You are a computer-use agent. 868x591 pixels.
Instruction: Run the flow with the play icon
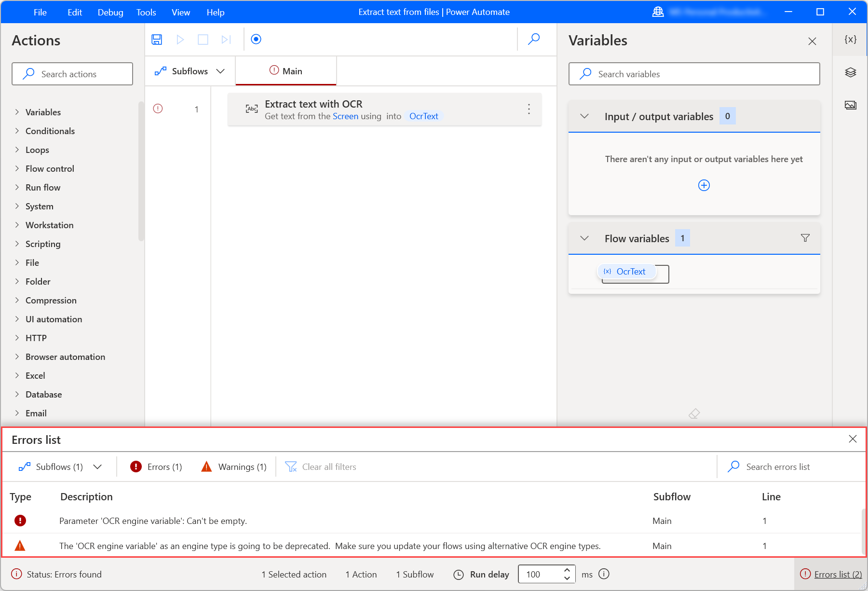[180, 40]
